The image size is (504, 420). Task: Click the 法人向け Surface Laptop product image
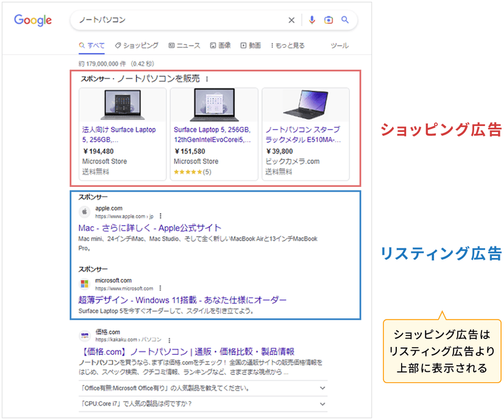(122, 105)
